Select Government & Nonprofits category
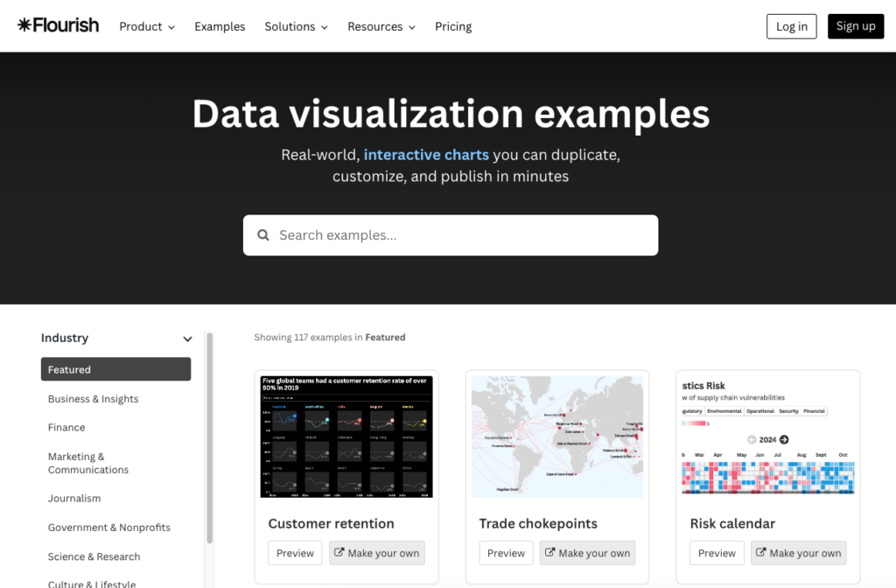Image resolution: width=896 pixels, height=588 pixels. coord(109,528)
